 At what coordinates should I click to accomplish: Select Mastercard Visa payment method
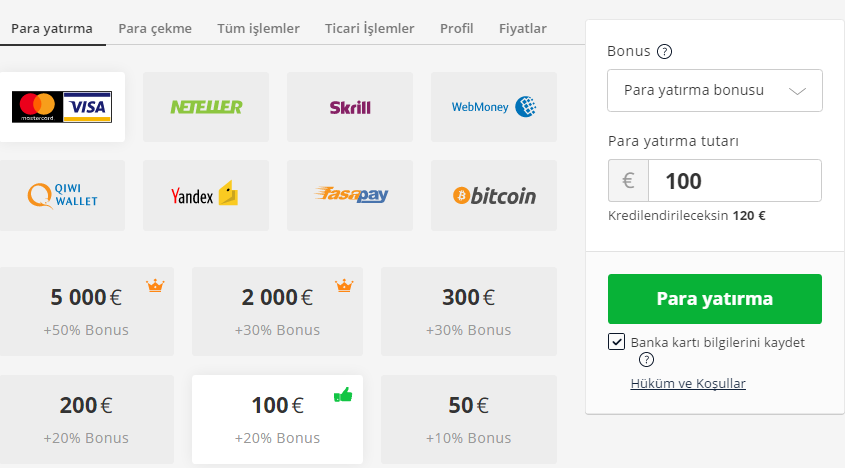coord(62,106)
